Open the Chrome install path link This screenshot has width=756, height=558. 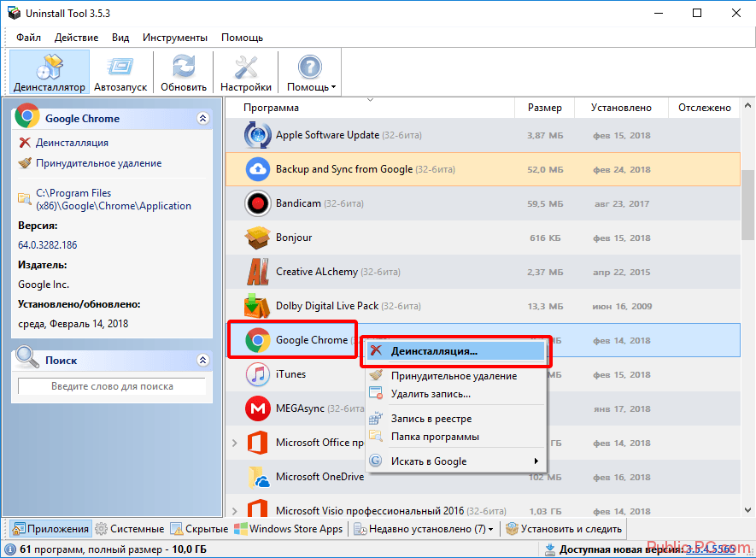tap(113, 199)
